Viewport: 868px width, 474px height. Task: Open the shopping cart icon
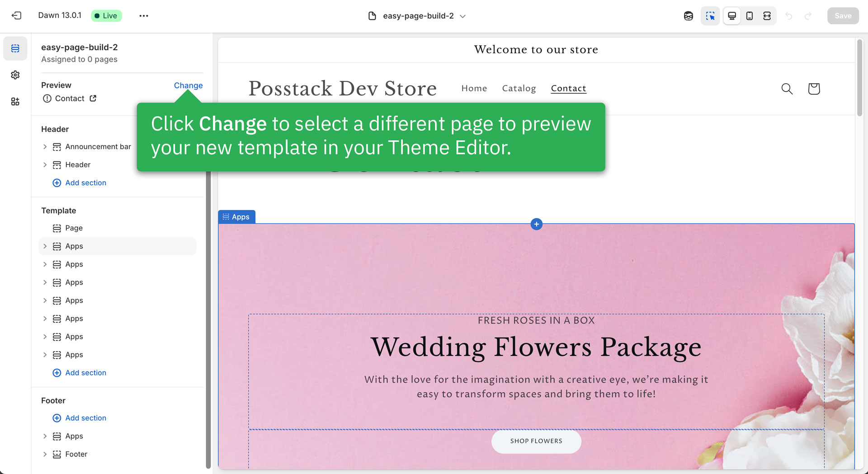click(814, 89)
